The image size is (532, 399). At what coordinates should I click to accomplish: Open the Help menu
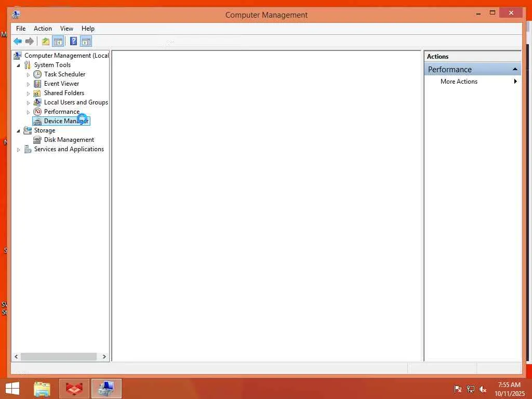(88, 29)
